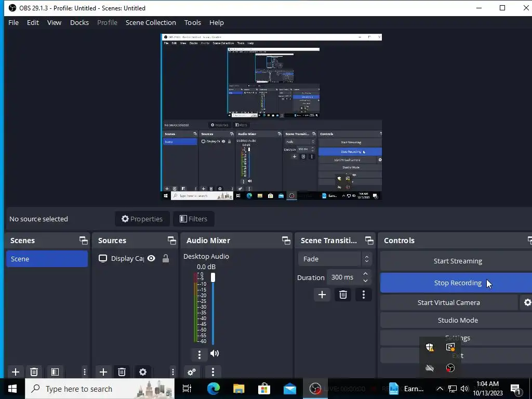Screen dimensions: 532x399
Task: Increase transition duration with up arrow
Action: coord(365,274)
